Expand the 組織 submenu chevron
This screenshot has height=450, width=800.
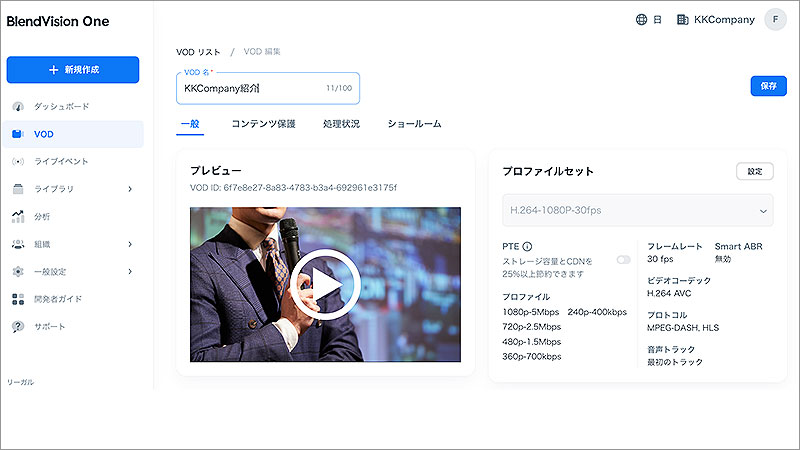tap(130, 244)
